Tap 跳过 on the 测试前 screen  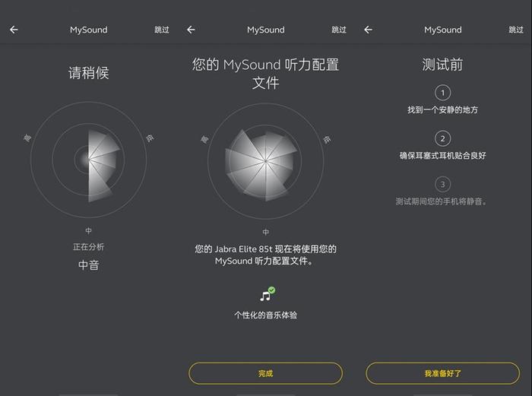coord(516,30)
